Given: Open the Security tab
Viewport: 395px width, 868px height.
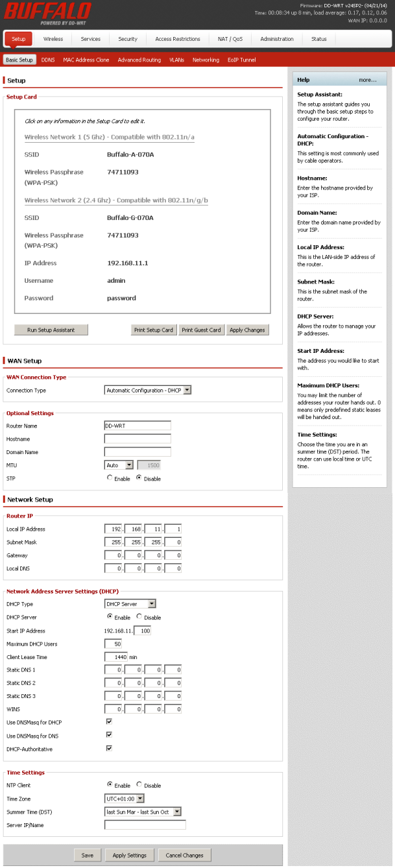Looking at the screenshot, I should 128,39.
